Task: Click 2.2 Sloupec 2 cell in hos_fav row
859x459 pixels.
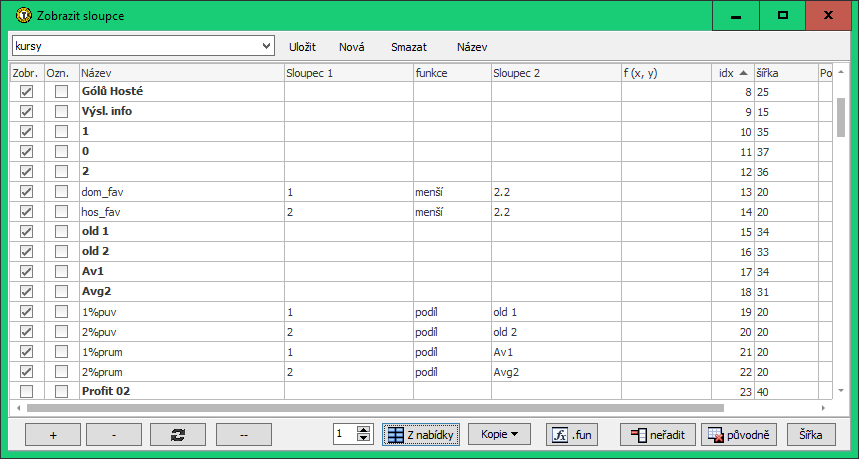Action: tap(502, 212)
